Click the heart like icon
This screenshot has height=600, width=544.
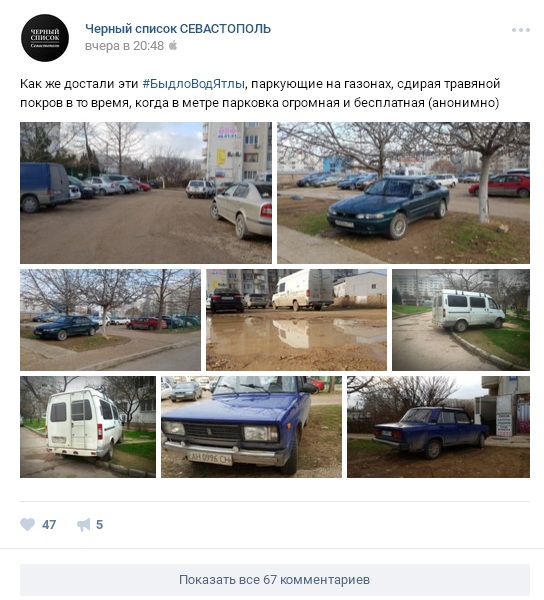point(28,524)
